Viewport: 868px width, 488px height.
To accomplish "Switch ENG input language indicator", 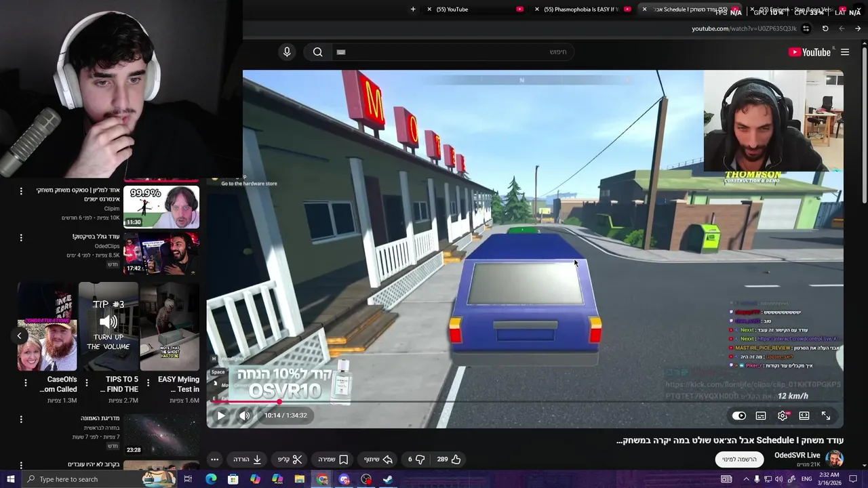I will pyautogui.click(x=807, y=479).
